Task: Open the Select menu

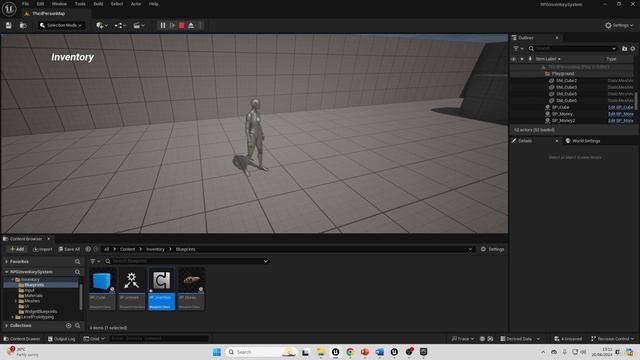Action: 117,4
